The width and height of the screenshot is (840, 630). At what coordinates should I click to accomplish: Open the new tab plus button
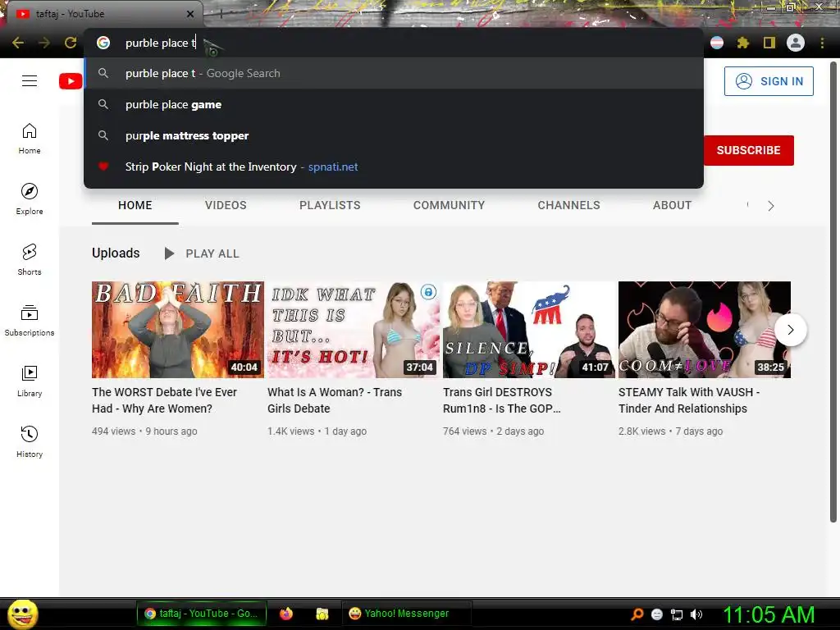click(x=221, y=15)
